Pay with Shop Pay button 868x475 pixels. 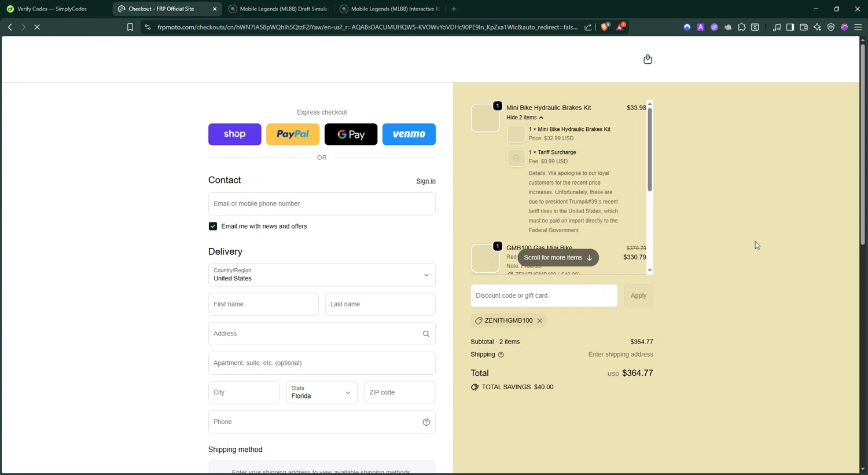pyautogui.click(x=235, y=134)
